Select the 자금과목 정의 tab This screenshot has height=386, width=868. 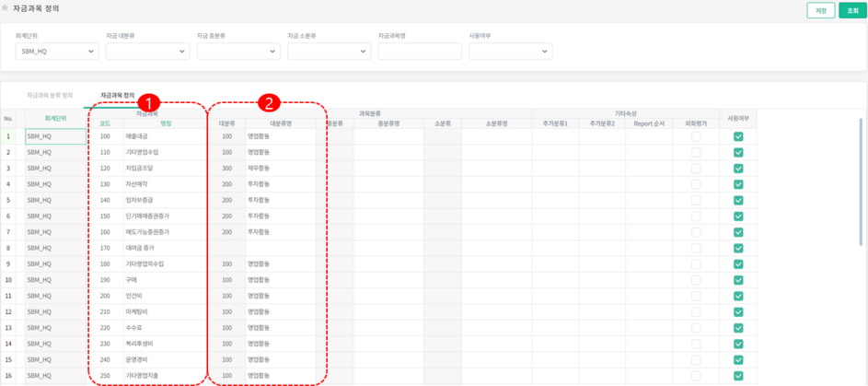117,95
